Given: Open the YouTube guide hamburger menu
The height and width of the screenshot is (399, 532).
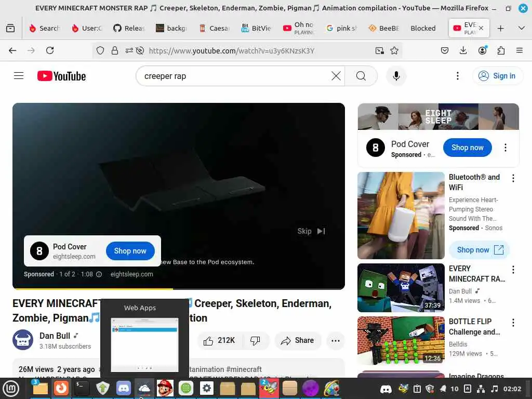Looking at the screenshot, I should pyautogui.click(x=19, y=76).
